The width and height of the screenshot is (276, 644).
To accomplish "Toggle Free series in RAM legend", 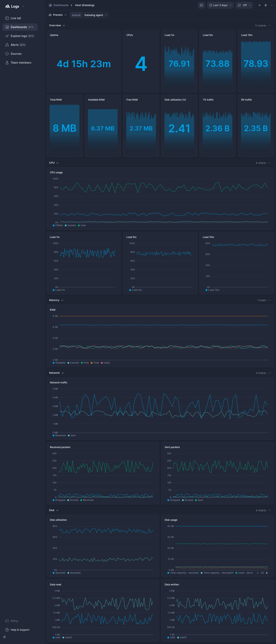I will pos(85,363).
